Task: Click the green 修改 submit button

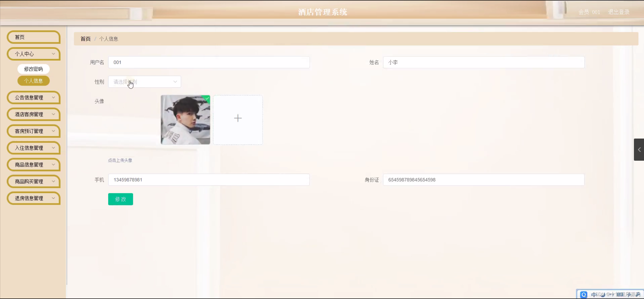Action: (120, 199)
